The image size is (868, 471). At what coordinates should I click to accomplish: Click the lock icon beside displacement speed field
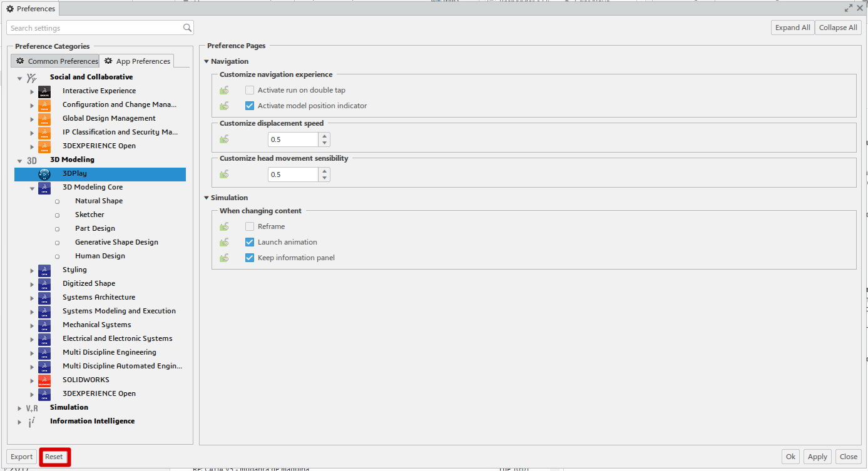click(x=224, y=139)
